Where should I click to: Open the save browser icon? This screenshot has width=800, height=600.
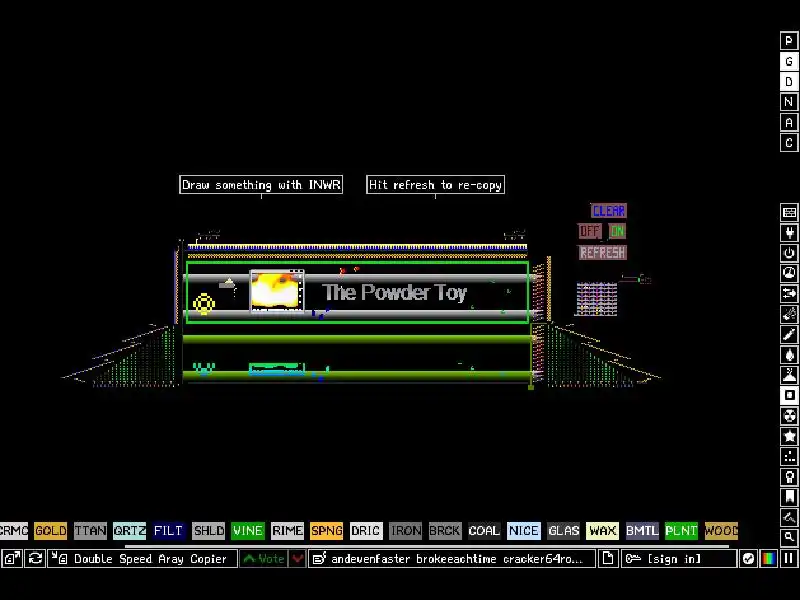click(x=12, y=559)
